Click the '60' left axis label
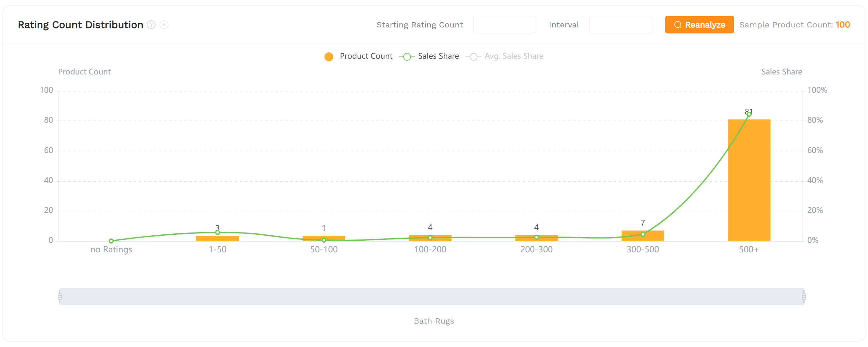Image resolution: width=868 pixels, height=347 pixels. pos(49,150)
